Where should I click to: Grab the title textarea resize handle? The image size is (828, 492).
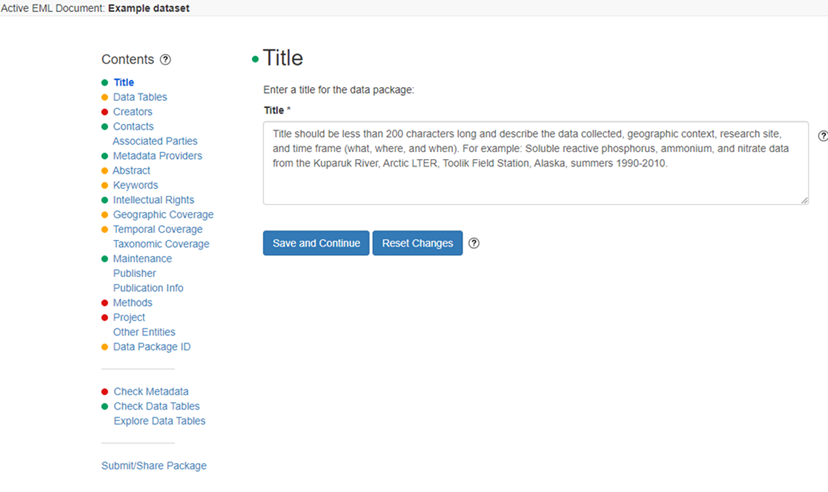pyautogui.click(x=804, y=200)
